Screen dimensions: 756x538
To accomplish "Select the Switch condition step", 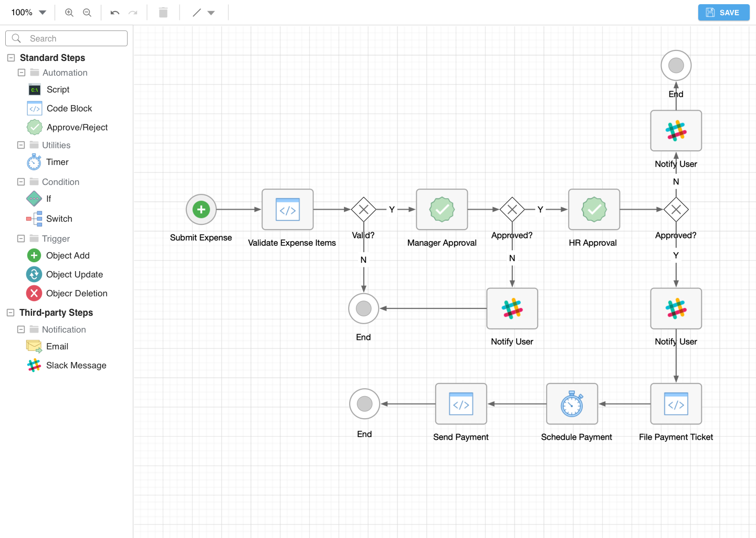I will coord(59,219).
